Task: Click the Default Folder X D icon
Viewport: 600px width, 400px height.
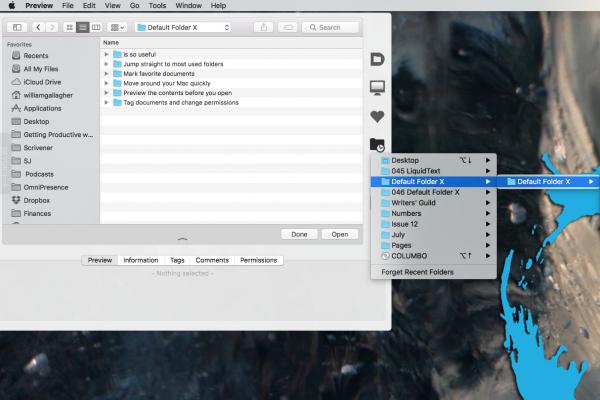Action: tap(377, 59)
